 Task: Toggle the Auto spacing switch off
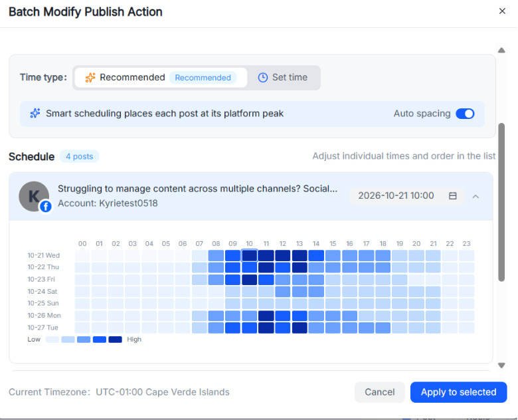tap(465, 114)
